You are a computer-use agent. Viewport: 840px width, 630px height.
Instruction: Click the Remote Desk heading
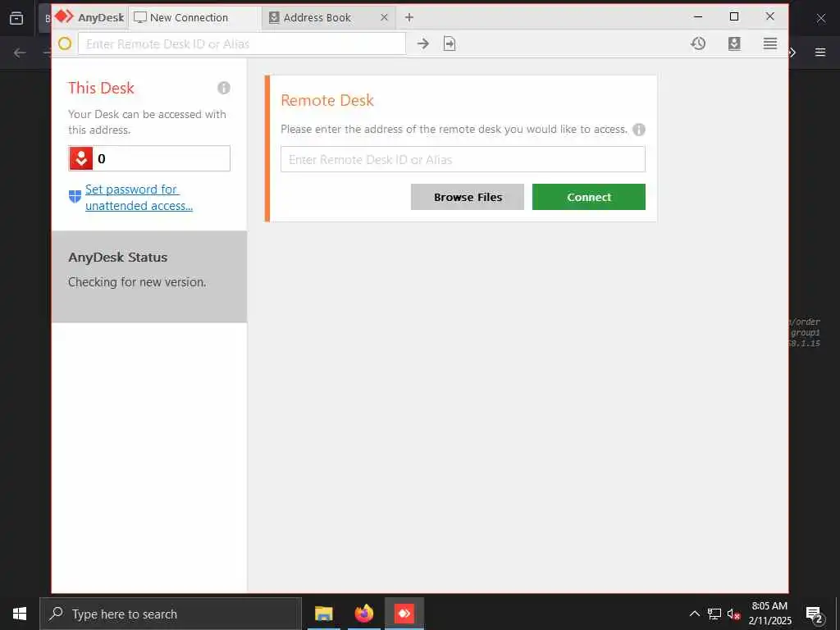(327, 100)
